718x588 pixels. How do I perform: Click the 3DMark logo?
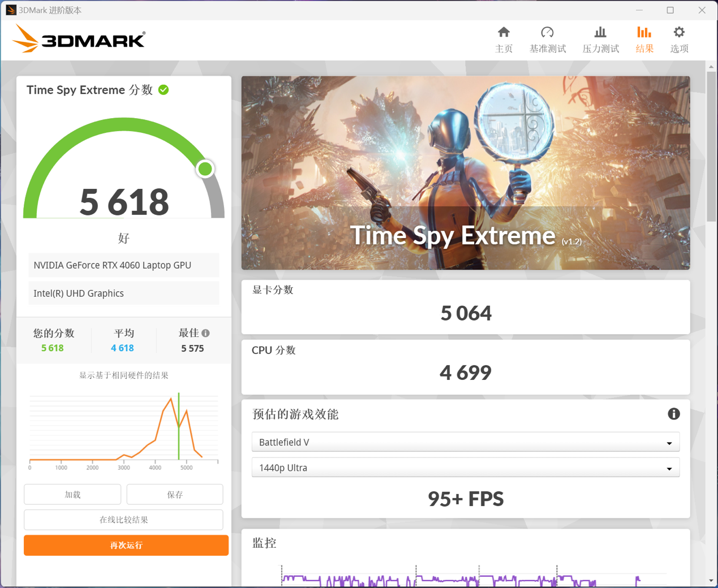click(x=79, y=40)
